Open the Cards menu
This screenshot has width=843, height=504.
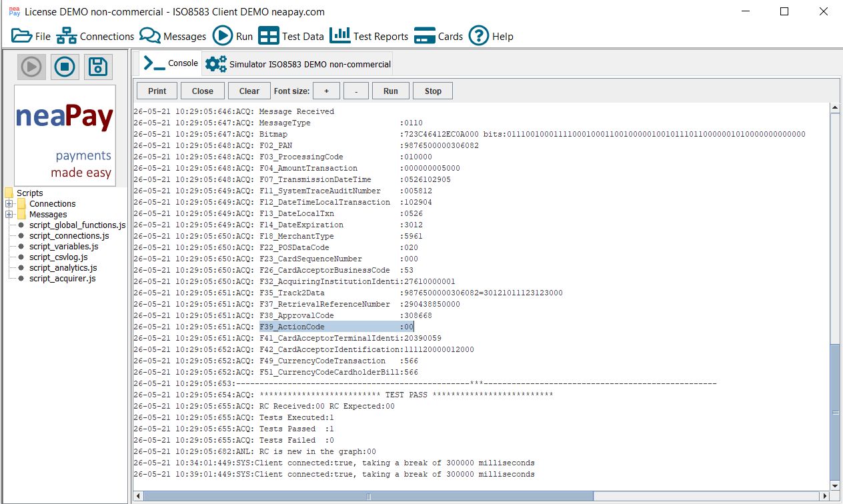click(438, 36)
